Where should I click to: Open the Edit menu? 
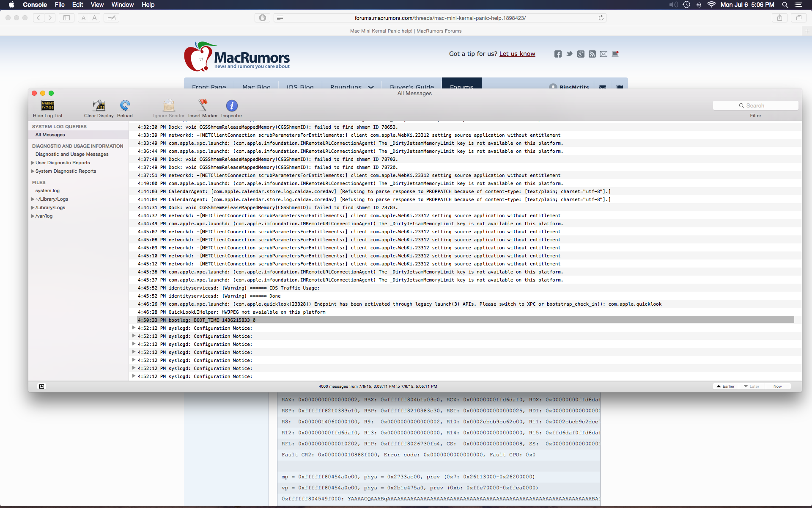[78, 5]
